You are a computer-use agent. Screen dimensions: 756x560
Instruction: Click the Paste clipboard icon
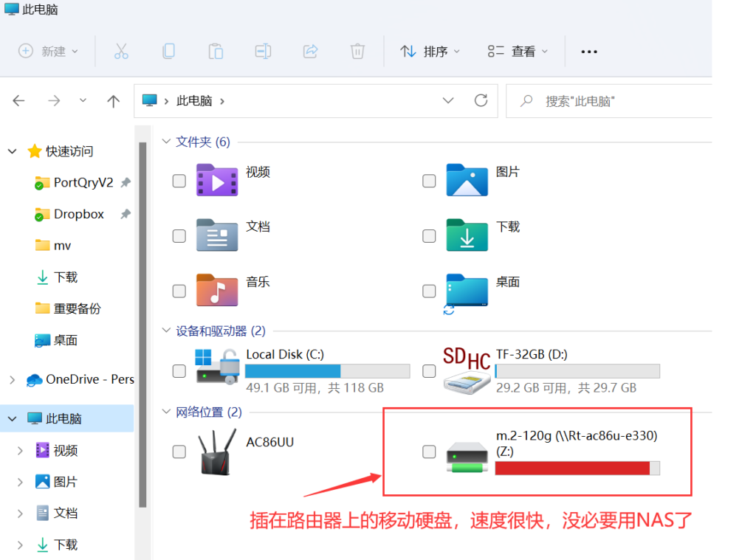216,51
